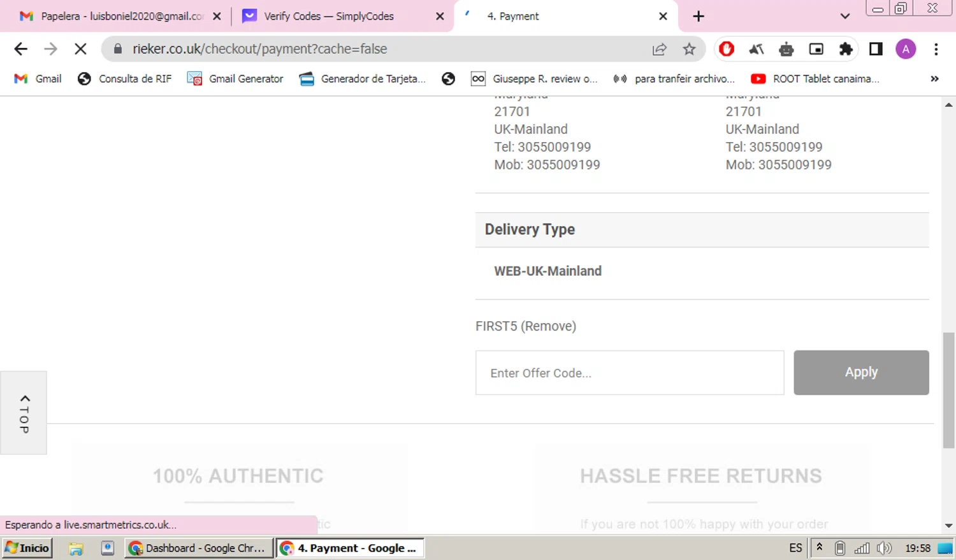Toggle the browser side panel
Viewport: 956px width, 560px height.
876,49
